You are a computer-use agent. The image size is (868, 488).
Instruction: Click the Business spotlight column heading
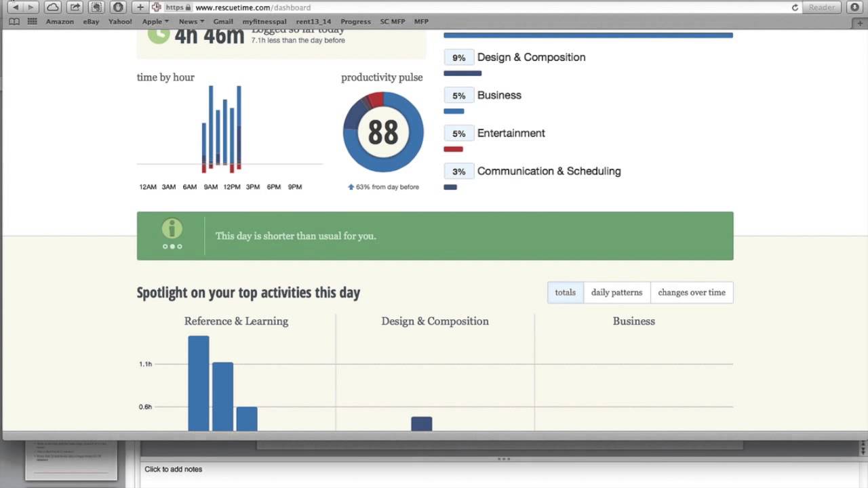[x=634, y=321]
